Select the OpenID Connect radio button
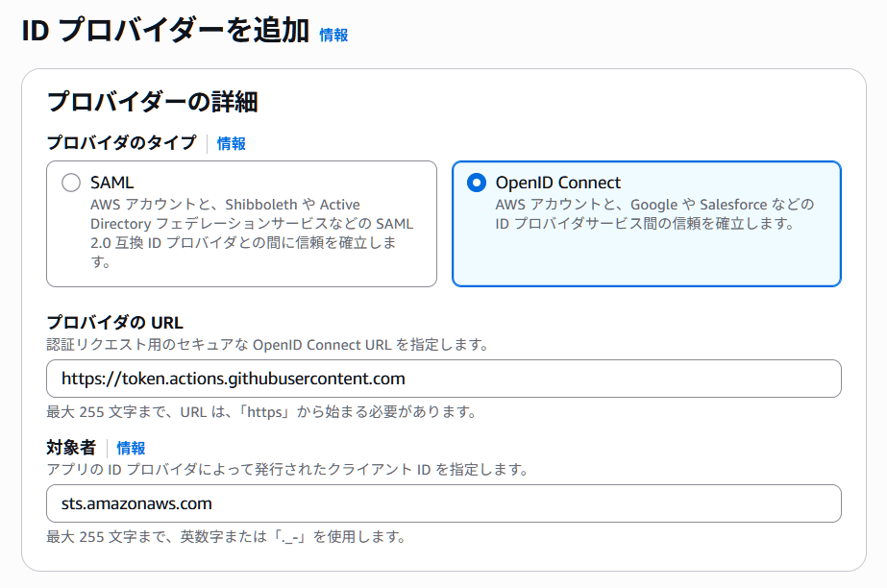Viewport: 887px width, 588px height. coord(477,183)
